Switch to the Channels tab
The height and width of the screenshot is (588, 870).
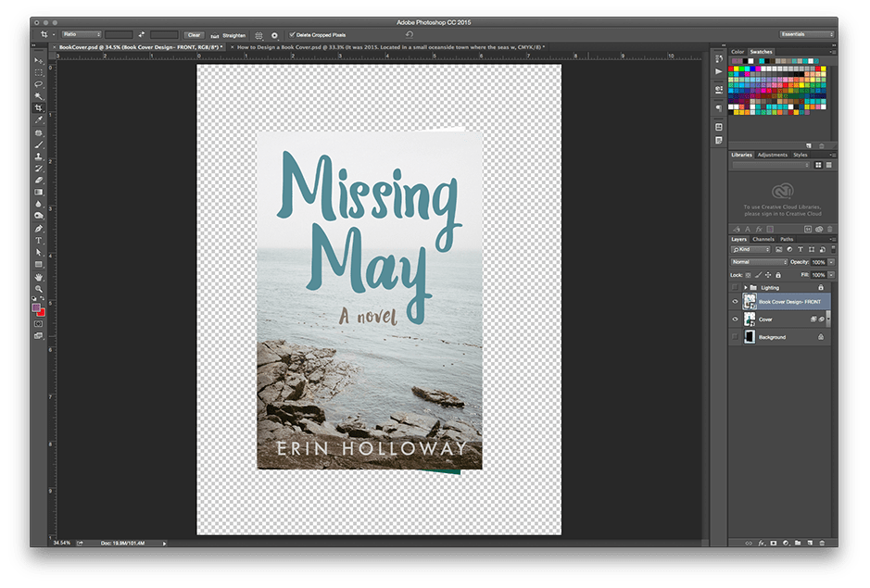click(x=763, y=239)
